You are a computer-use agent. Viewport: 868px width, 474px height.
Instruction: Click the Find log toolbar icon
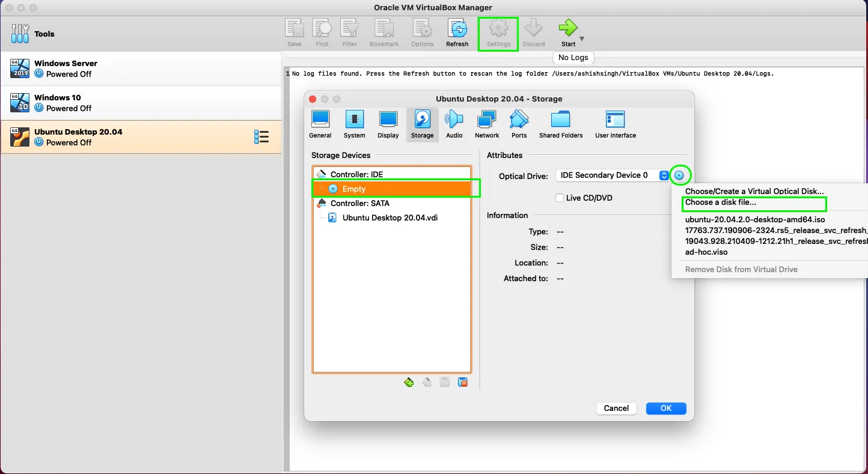[322, 33]
